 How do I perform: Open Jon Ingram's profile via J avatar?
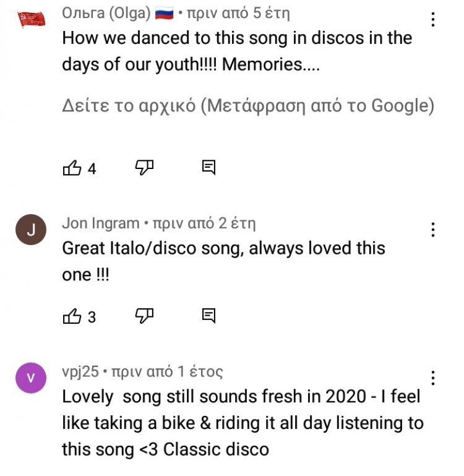tap(30, 230)
